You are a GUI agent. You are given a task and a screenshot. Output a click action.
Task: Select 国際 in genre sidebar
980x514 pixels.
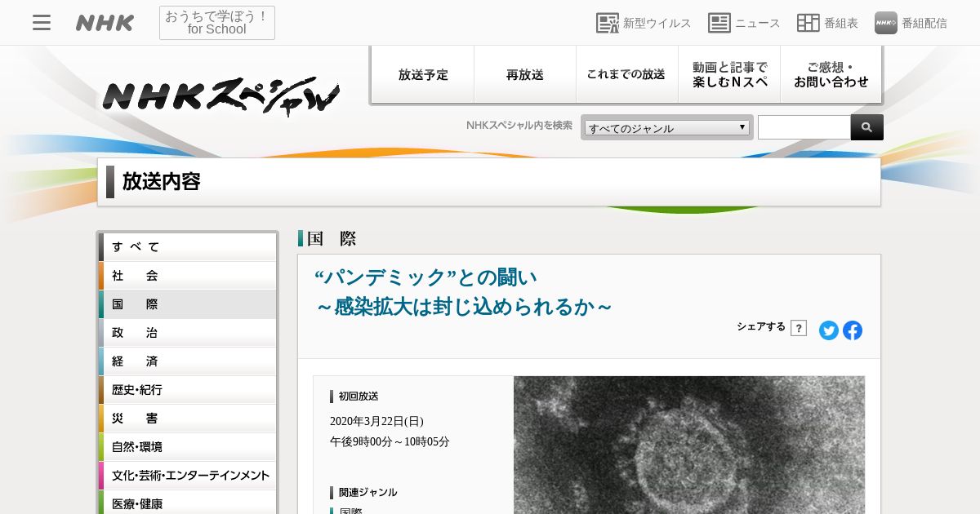188,304
